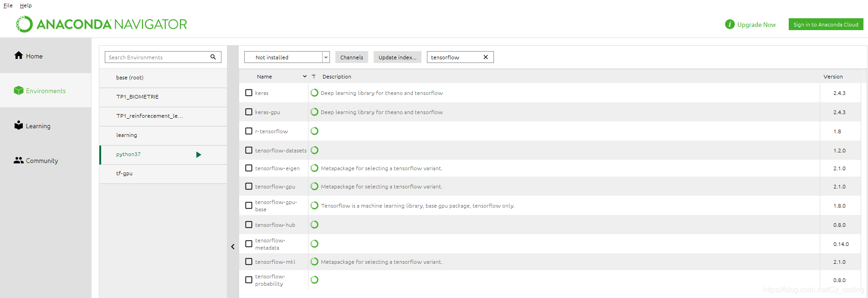This screenshot has height=298, width=868.
Task: Click the Version column header
Action: coord(833,77)
